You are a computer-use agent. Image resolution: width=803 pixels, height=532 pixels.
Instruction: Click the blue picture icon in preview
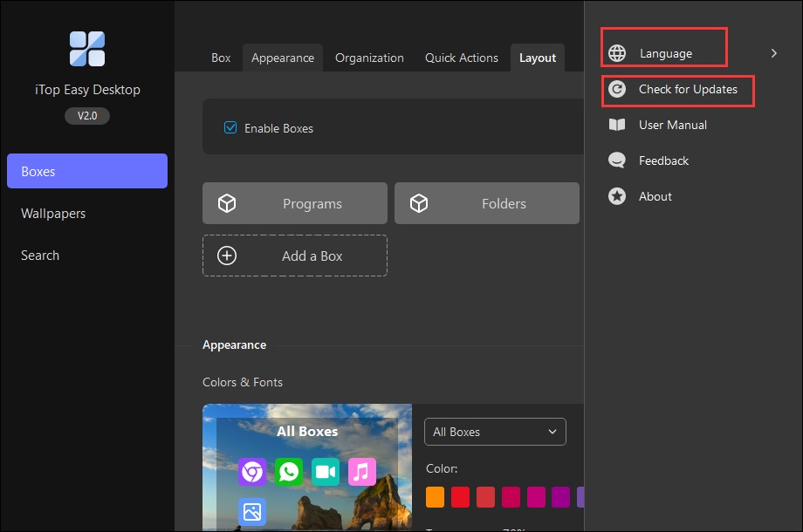coord(252,512)
